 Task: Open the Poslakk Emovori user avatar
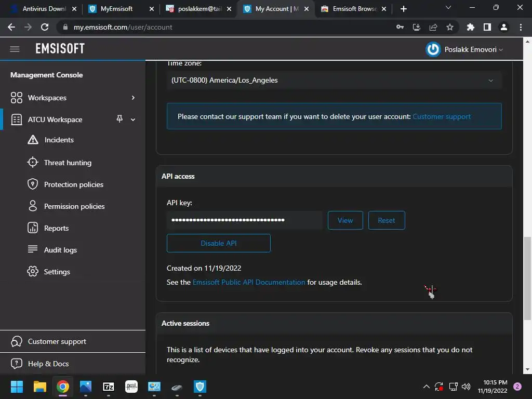click(x=433, y=49)
